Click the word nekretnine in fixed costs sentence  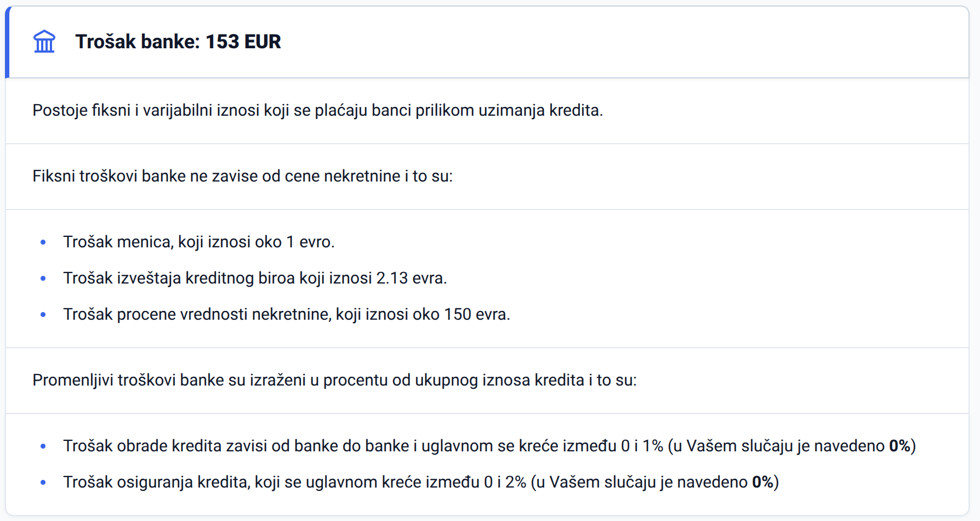click(362, 176)
